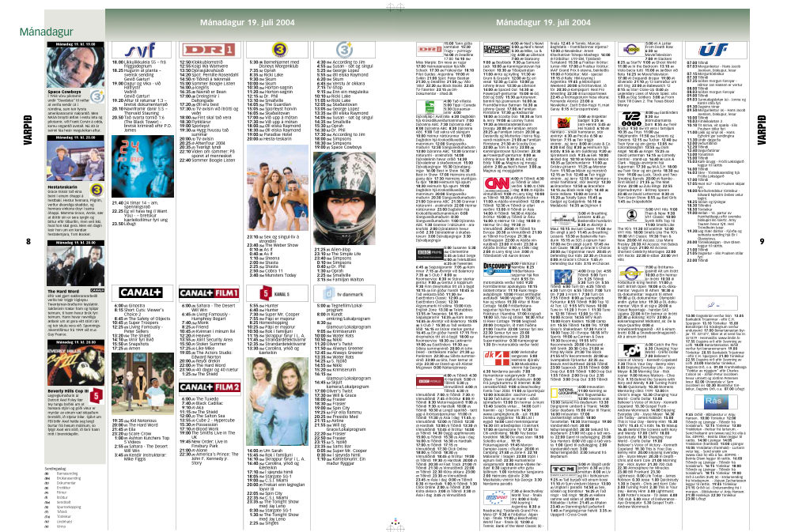Open the cartoon family image under CANAL+
The image size is (791, 532).
[142, 383]
